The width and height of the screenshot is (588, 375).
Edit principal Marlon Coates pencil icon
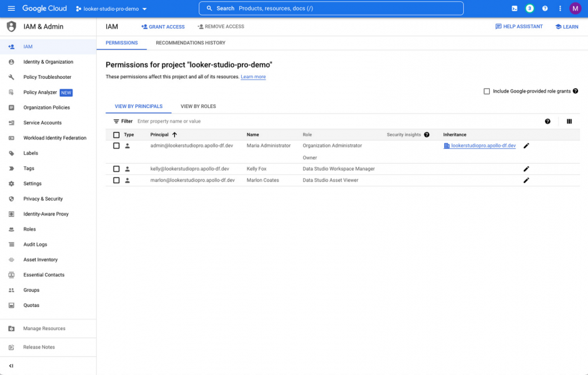526,181
